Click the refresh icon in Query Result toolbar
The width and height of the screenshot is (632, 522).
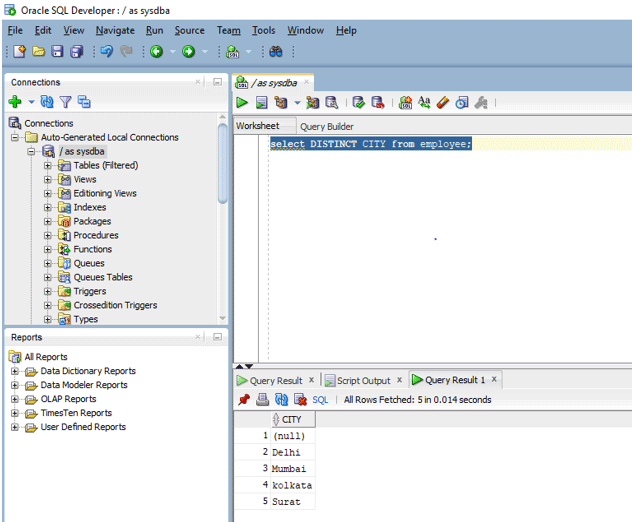pos(281,399)
